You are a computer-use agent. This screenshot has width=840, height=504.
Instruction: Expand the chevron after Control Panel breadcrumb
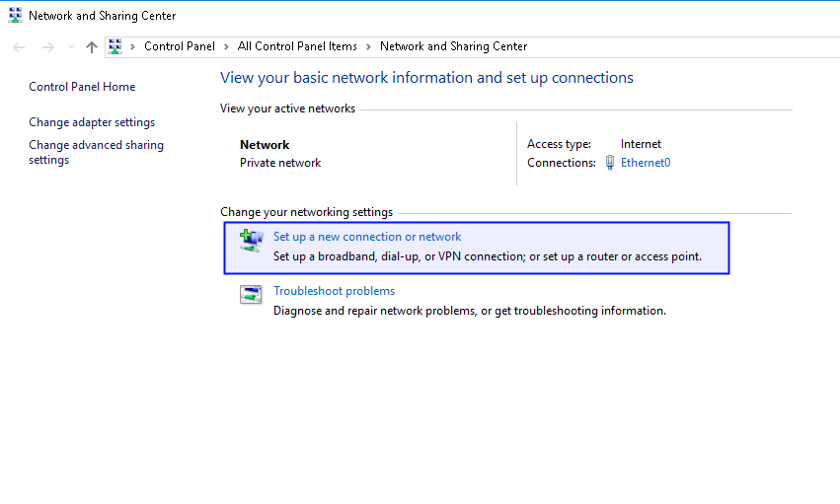pyautogui.click(x=226, y=46)
